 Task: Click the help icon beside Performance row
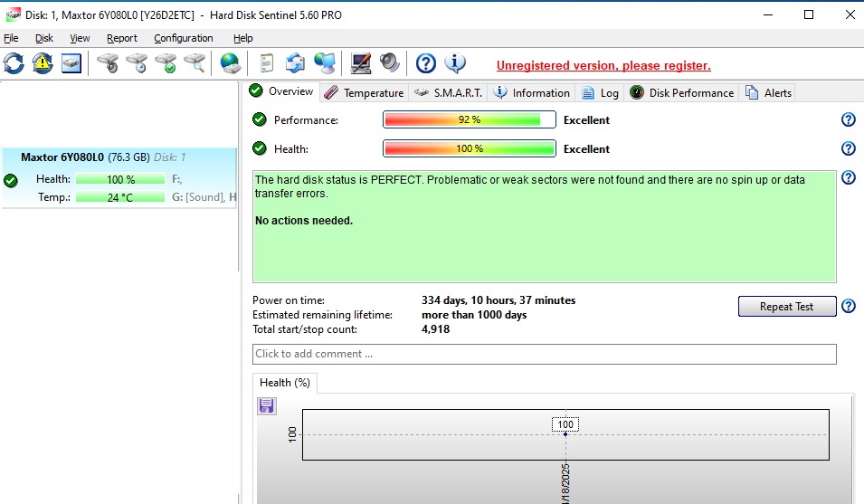pyautogui.click(x=849, y=119)
